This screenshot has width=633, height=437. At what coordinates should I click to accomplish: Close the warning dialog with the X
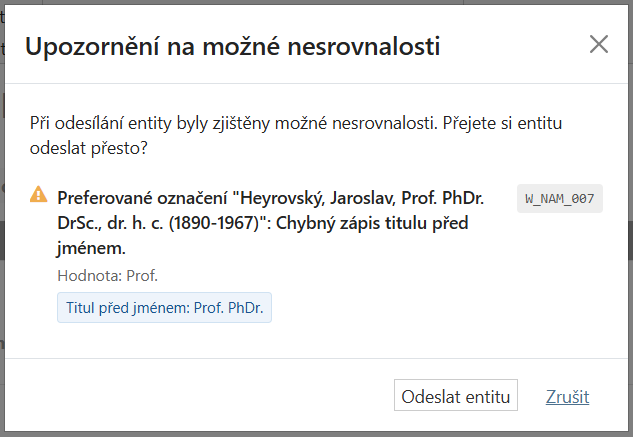tap(599, 44)
